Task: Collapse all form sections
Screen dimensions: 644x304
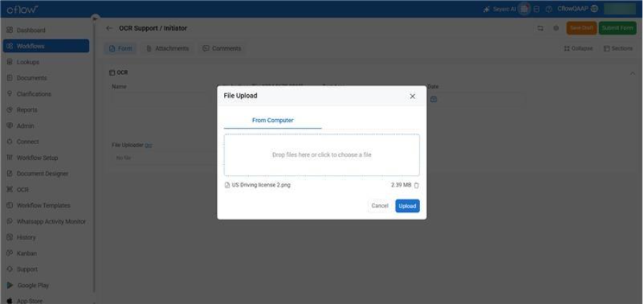Action: click(578, 49)
